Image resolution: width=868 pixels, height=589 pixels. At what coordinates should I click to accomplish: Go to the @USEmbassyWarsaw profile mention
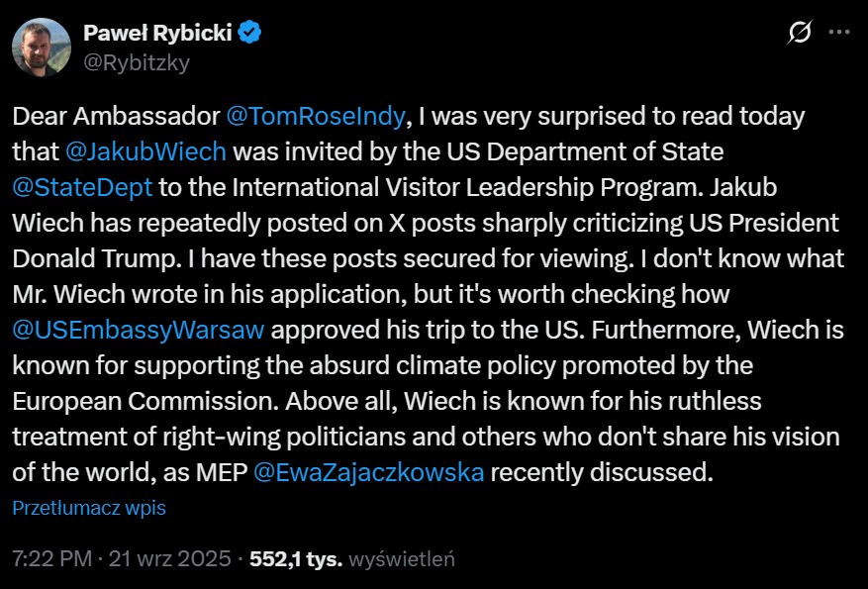click(x=139, y=330)
